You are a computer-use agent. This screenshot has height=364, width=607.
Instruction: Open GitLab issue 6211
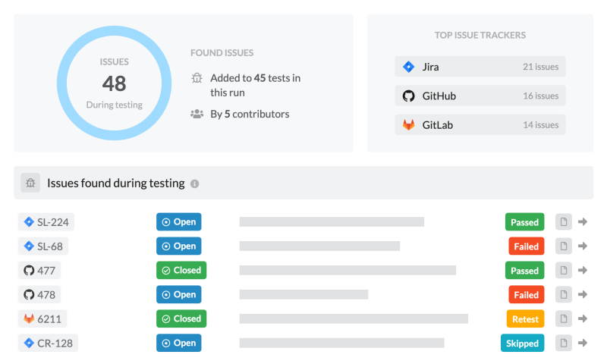coord(42,319)
